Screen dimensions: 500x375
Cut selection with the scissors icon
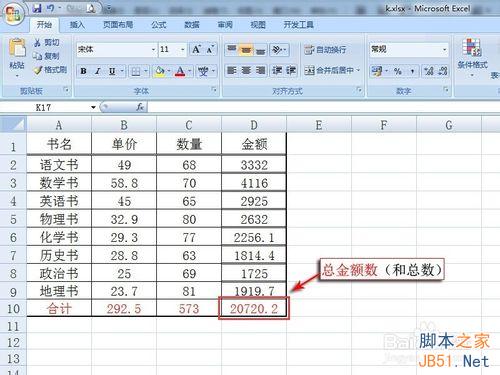[37, 42]
